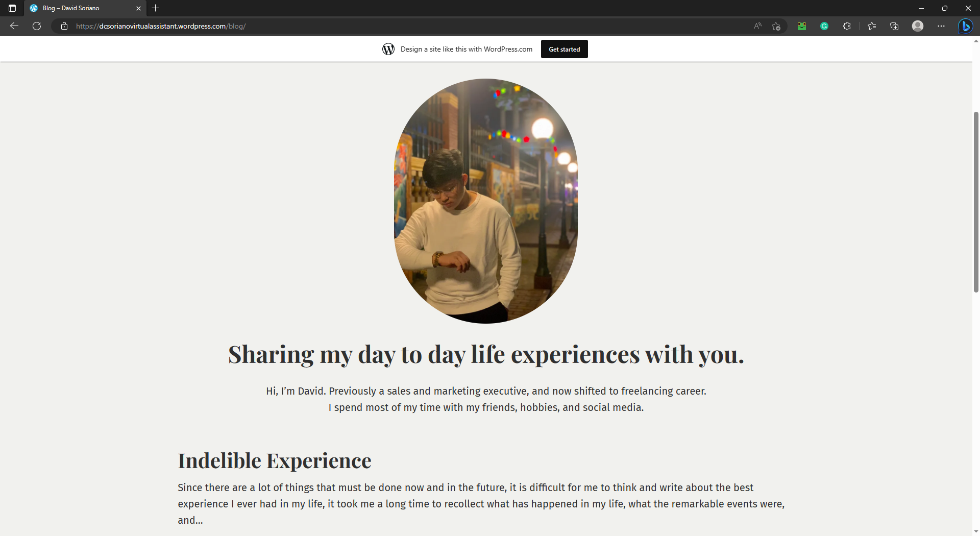Open Settings and more menu

pyautogui.click(x=941, y=26)
